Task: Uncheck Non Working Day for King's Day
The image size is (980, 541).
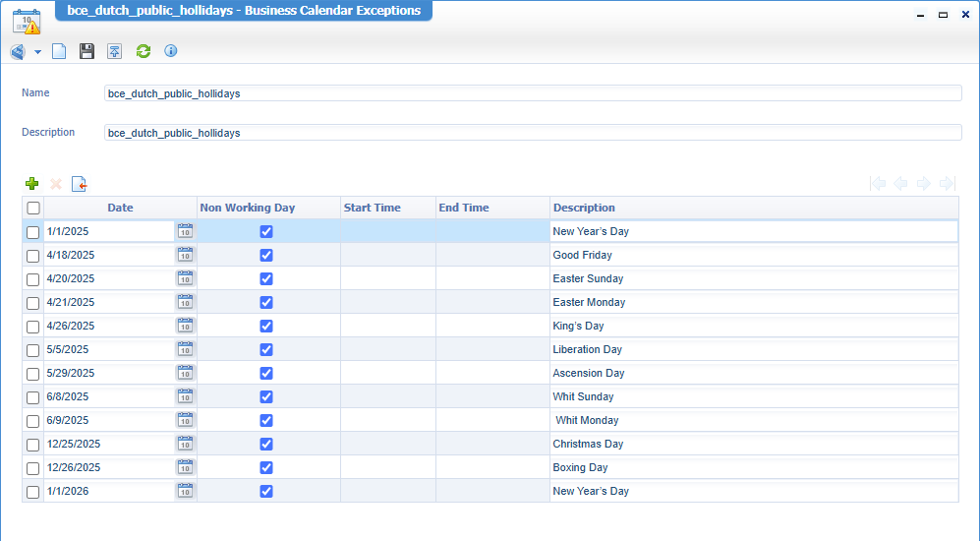Action: coord(266,326)
